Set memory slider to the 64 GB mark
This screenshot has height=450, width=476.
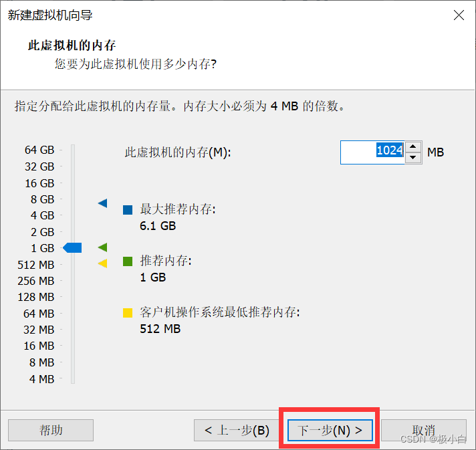click(x=73, y=150)
